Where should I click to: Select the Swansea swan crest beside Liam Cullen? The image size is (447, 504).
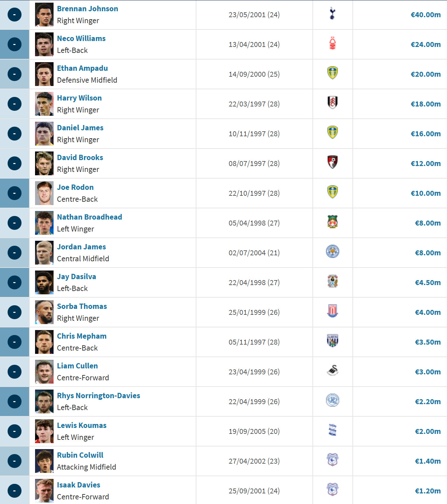click(332, 370)
